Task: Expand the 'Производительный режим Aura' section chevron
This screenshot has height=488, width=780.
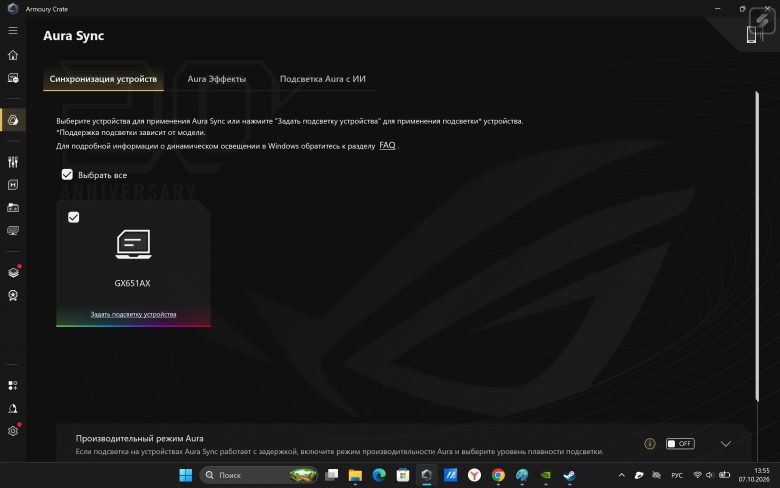Action: (x=726, y=444)
